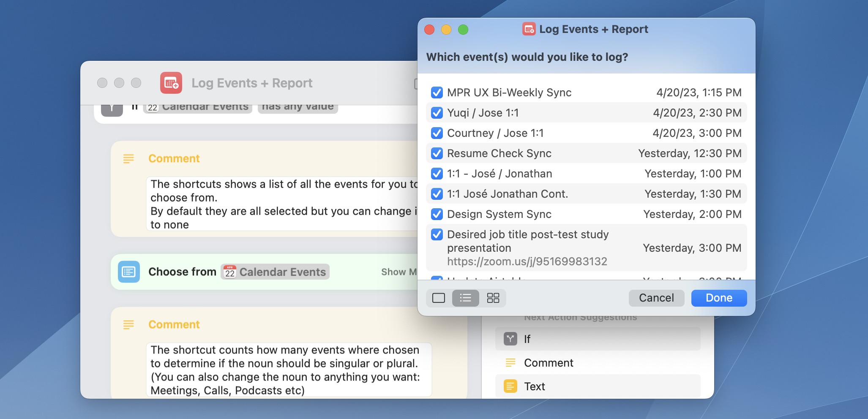This screenshot has height=419, width=868.
Task: Add the If action from Next Action Suggestions
Action: (x=598, y=339)
